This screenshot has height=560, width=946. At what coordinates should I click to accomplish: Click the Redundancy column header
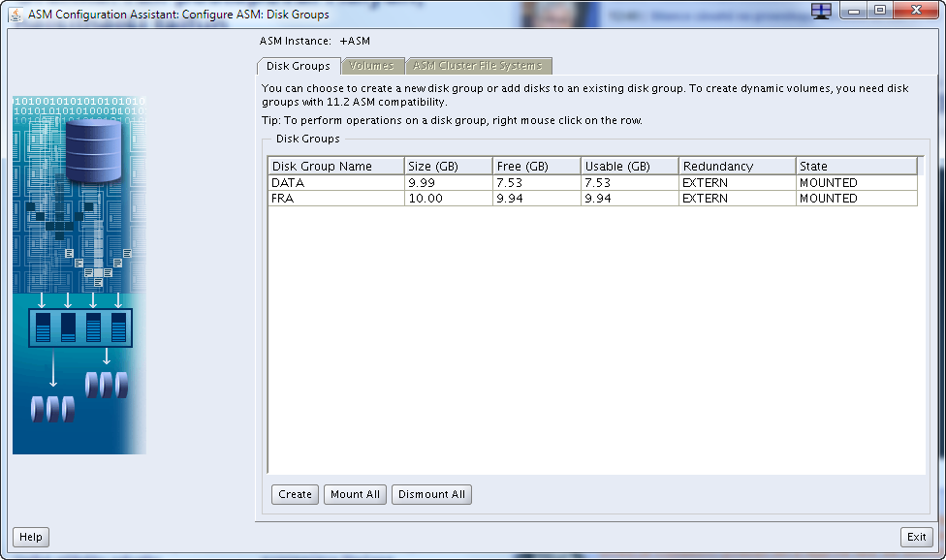[738, 166]
